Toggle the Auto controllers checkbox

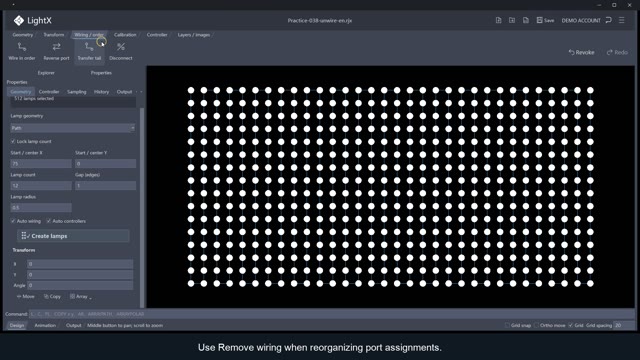(49, 221)
